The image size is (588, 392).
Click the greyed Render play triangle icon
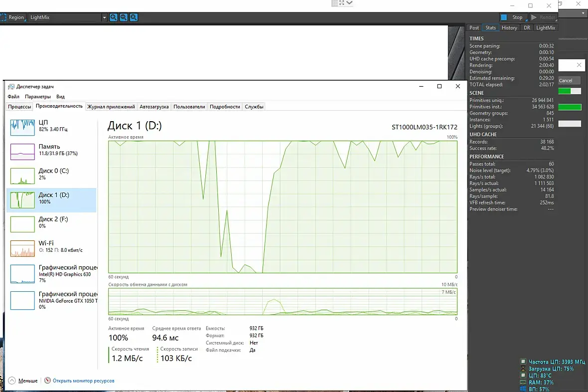(x=534, y=17)
